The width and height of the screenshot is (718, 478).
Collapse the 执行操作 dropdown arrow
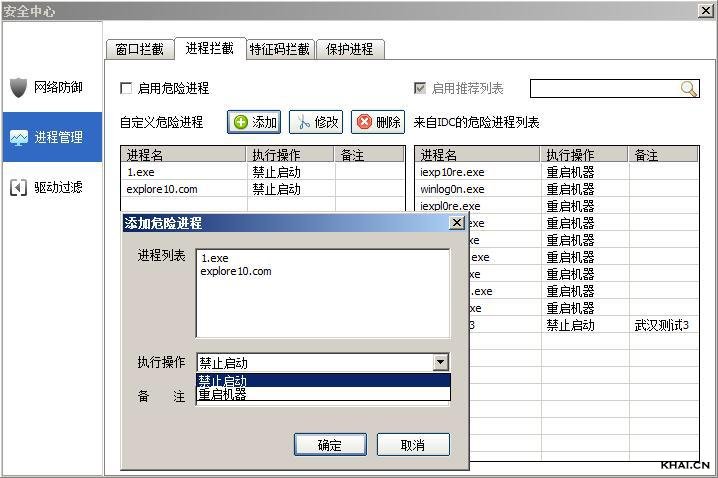[x=440, y=363]
